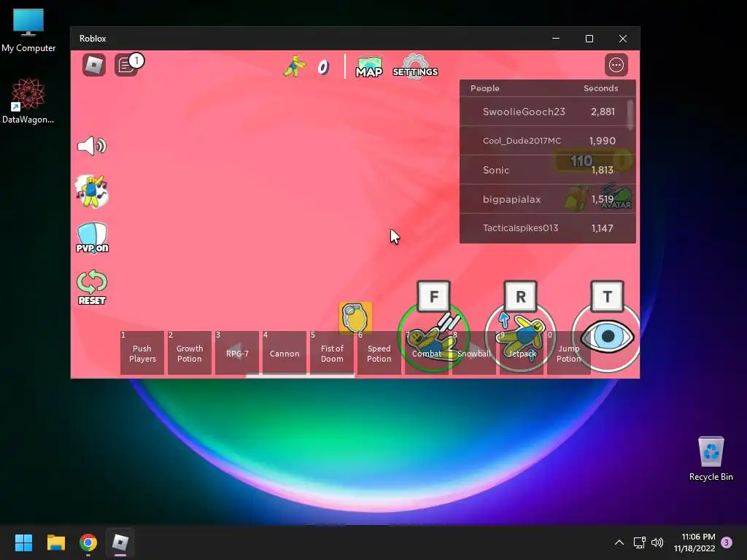Open the MAP button
This screenshot has width=747, height=560.
pos(368,67)
